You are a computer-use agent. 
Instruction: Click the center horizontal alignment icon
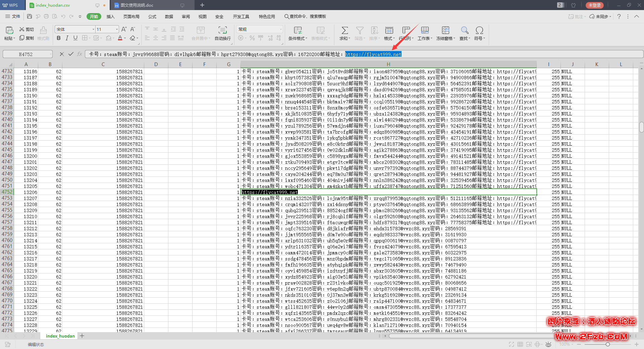pos(156,38)
